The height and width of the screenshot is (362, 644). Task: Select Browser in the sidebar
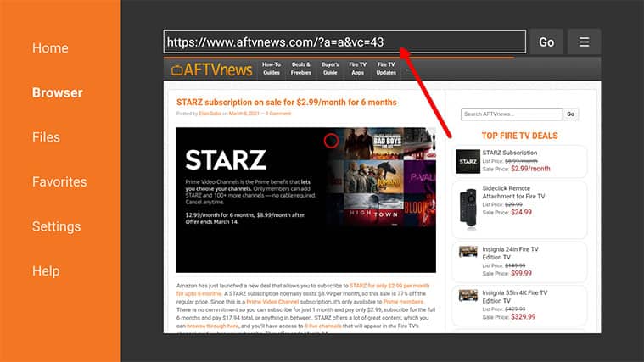[x=57, y=92]
